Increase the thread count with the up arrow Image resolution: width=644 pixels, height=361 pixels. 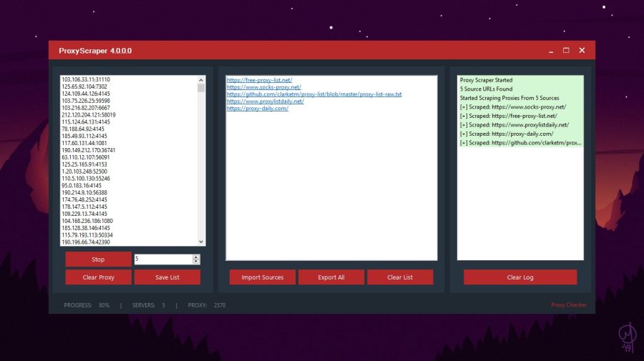[196, 257]
